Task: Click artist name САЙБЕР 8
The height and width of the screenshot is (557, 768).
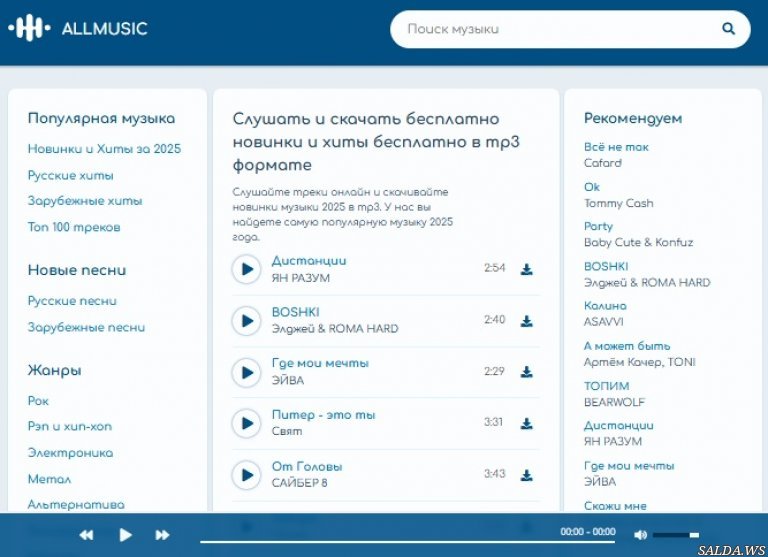Action: pyautogui.click(x=299, y=483)
